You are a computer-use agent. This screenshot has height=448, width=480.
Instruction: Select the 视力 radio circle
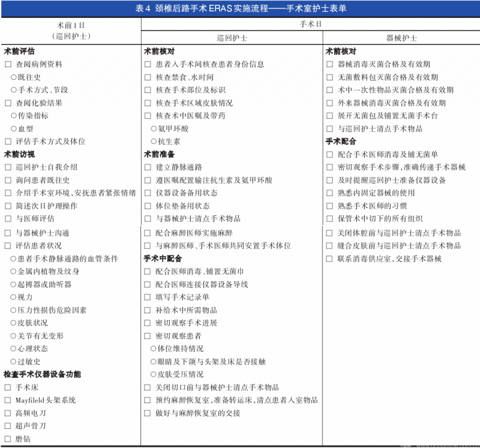(13, 297)
